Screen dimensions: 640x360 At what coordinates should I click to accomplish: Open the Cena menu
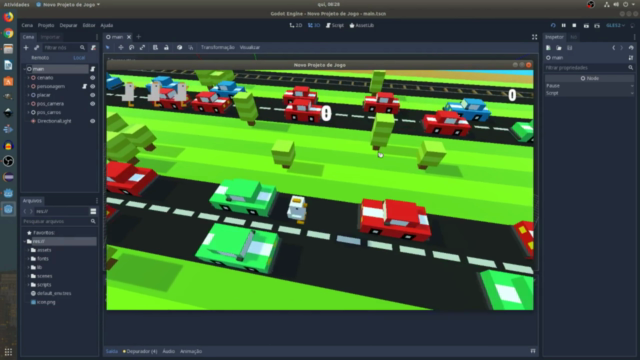[27, 25]
